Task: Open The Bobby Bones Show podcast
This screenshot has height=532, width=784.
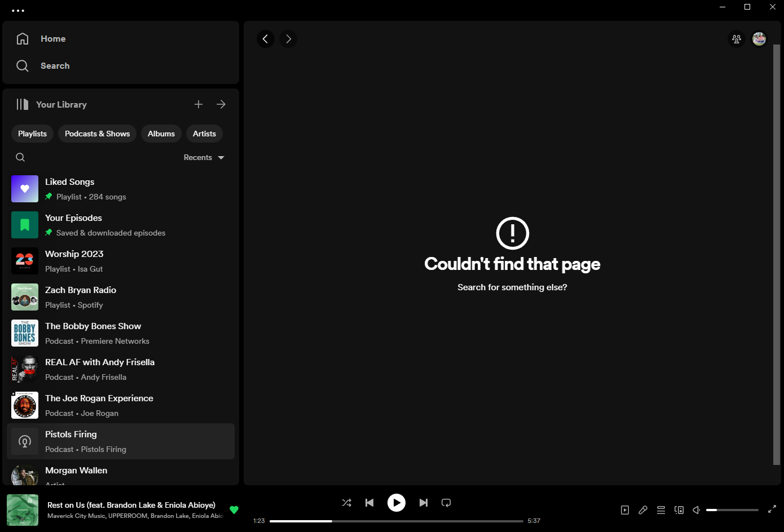Action: 121,333
